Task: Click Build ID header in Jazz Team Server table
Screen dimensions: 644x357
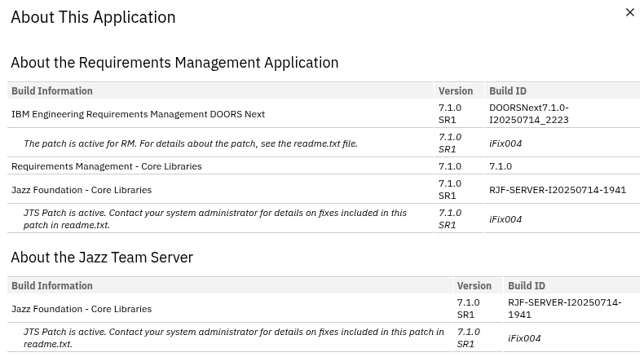Action: point(527,286)
